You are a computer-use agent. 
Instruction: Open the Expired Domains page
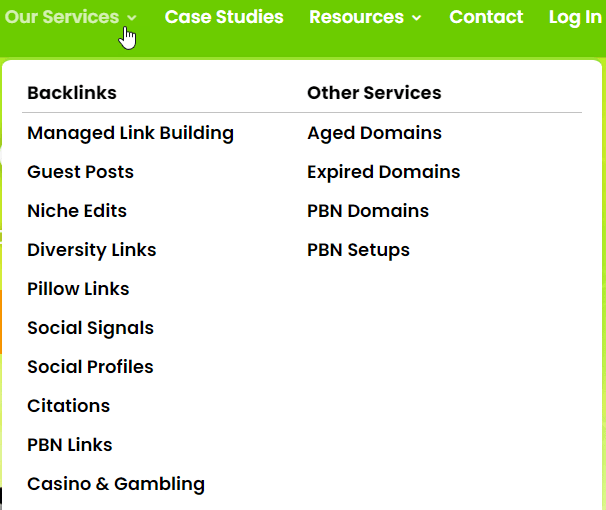coord(383,172)
